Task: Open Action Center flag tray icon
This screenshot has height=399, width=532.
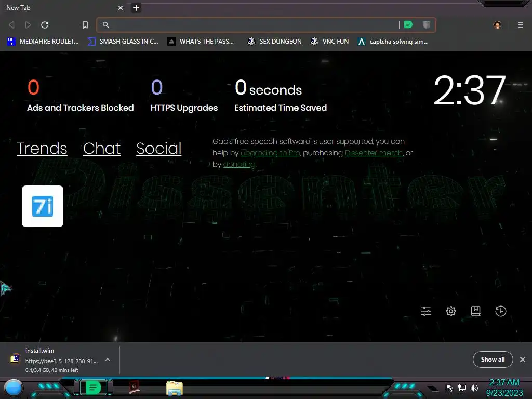Action: 449,388
